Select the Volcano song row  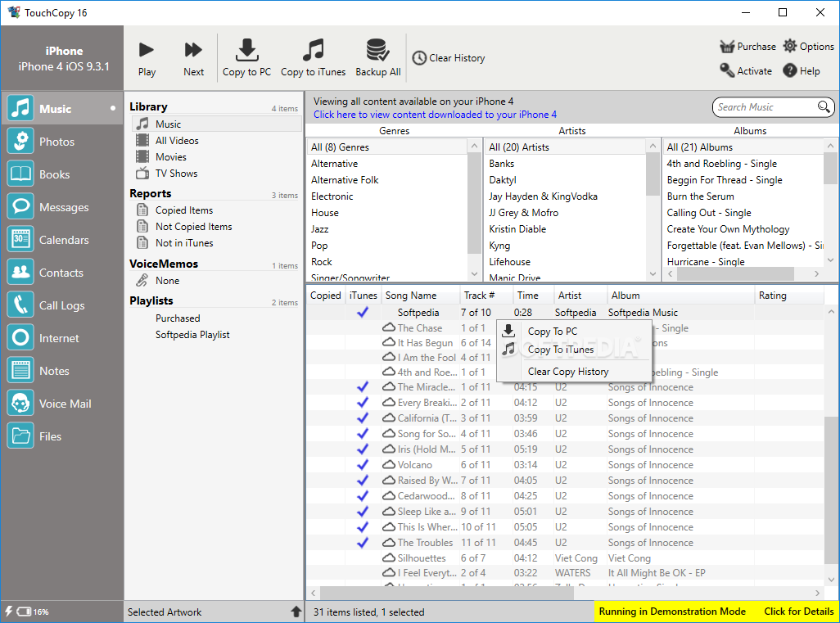tap(565, 464)
